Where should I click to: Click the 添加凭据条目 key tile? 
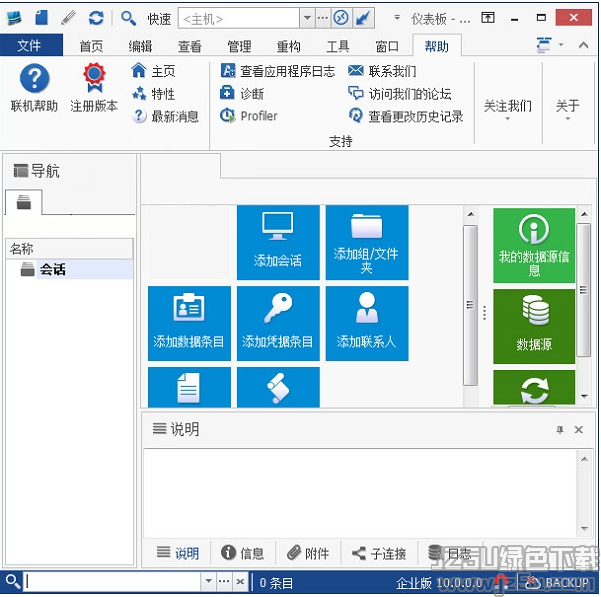pos(278,323)
